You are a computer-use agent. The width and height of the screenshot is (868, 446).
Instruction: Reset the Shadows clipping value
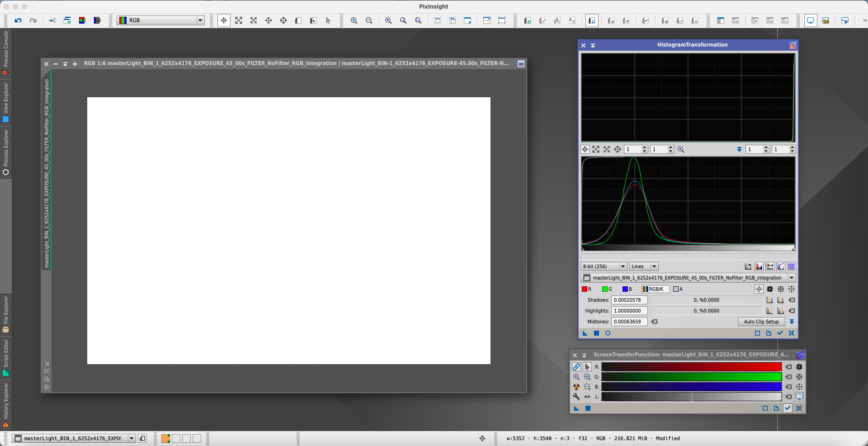click(792, 300)
